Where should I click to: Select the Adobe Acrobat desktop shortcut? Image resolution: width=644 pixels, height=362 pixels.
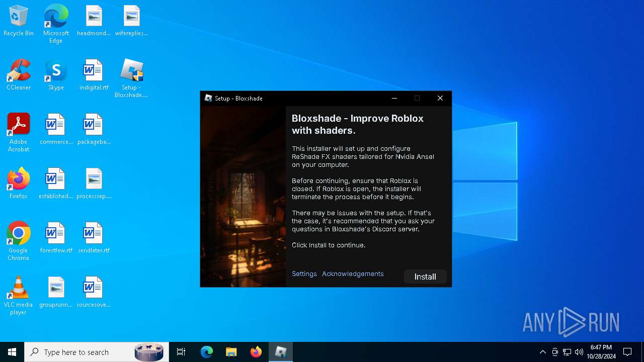coord(19,133)
